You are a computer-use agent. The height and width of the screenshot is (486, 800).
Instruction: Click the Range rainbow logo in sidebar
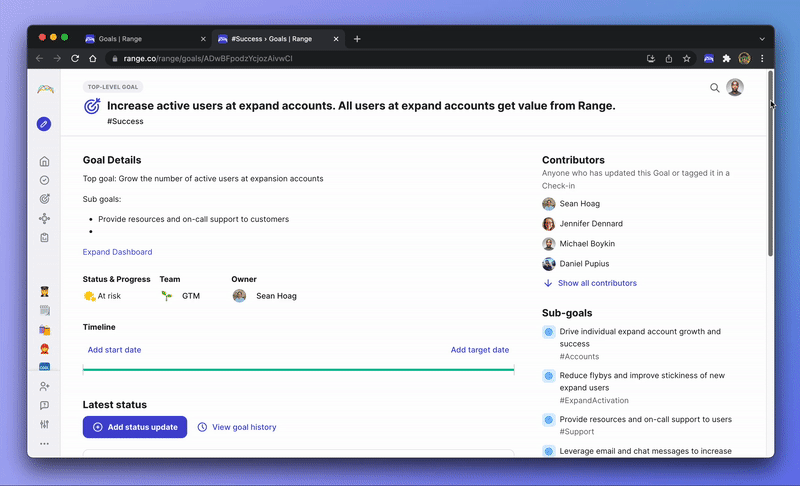pos(45,89)
